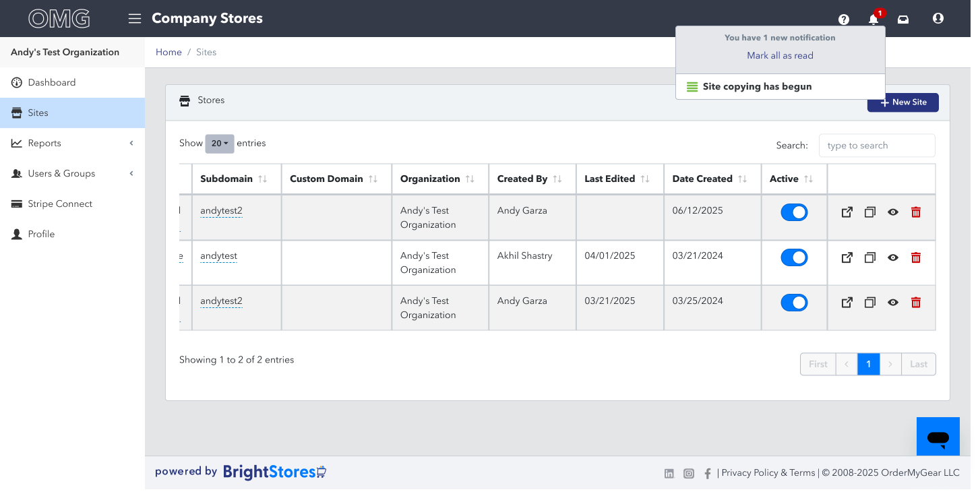Open the Site copying has begun notification
This screenshot has height=494, width=980.
click(x=780, y=86)
